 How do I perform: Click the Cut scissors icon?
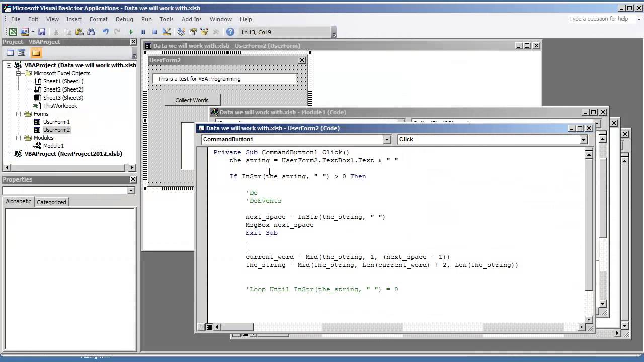point(56,32)
